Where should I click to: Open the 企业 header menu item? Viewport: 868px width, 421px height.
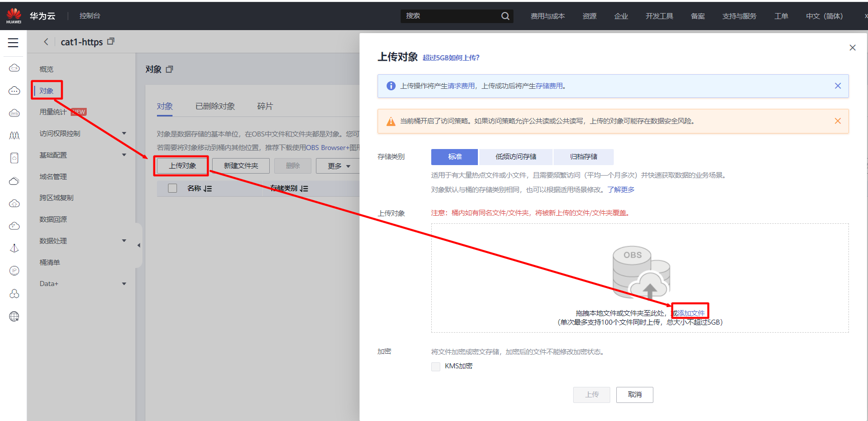621,16
